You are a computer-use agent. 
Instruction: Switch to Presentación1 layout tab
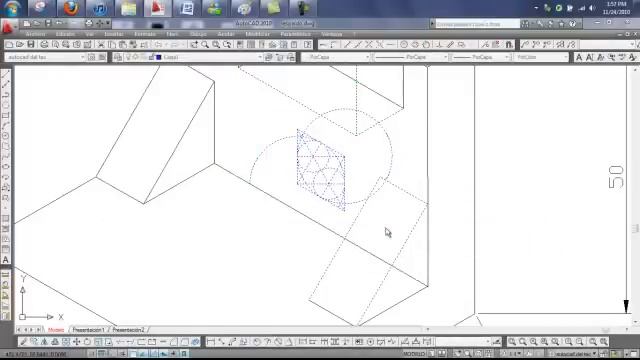[88, 330]
